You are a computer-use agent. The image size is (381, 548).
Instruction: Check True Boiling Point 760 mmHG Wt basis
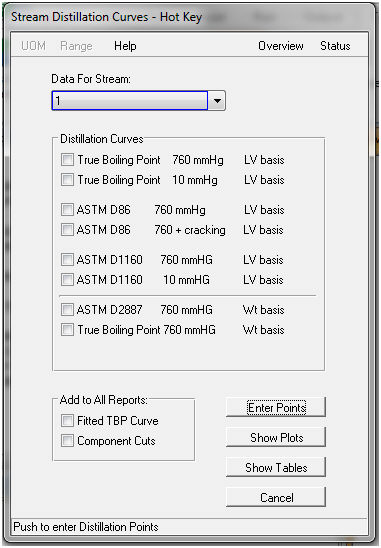click(67, 330)
